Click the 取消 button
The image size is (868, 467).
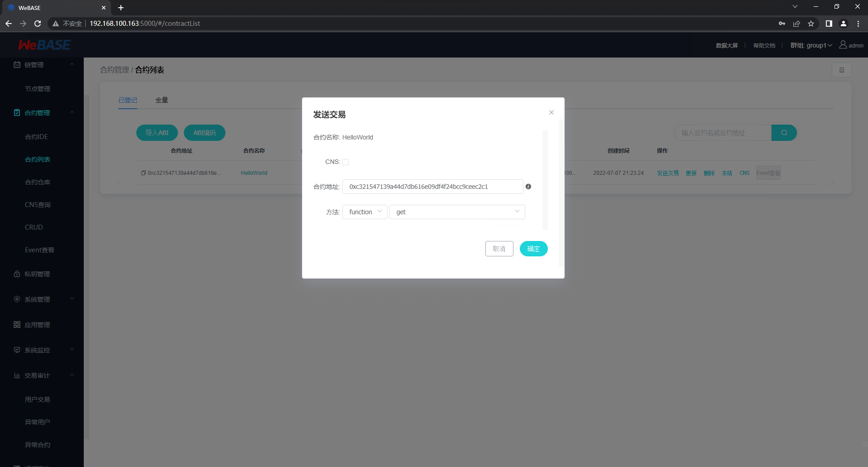click(x=499, y=249)
